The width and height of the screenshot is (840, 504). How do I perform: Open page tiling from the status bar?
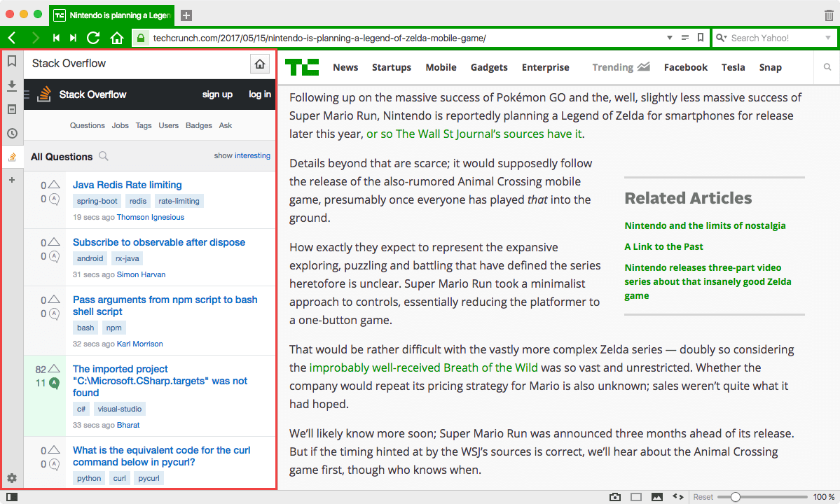pos(636,497)
